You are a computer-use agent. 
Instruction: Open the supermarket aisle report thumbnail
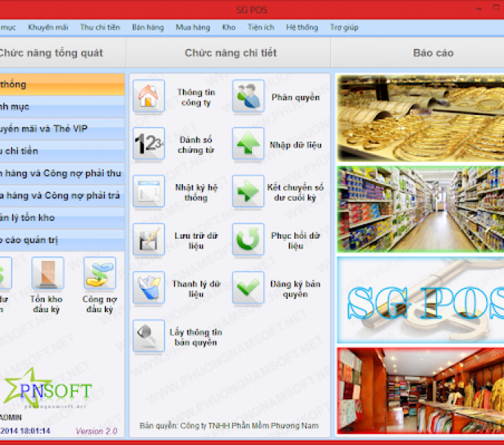420,209
